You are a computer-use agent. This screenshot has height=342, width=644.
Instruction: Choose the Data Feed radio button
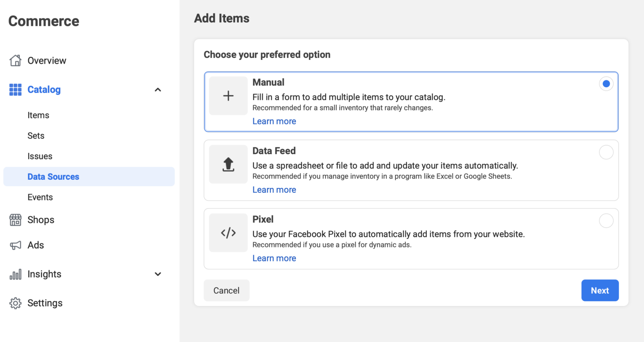pos(606,152)
